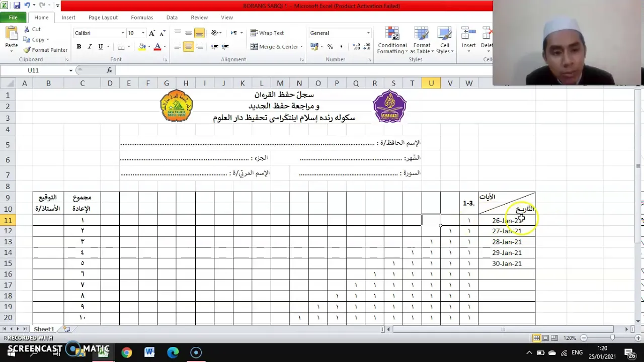
Task: Click the Paste clipboard icon
Action: click(12, 34)
